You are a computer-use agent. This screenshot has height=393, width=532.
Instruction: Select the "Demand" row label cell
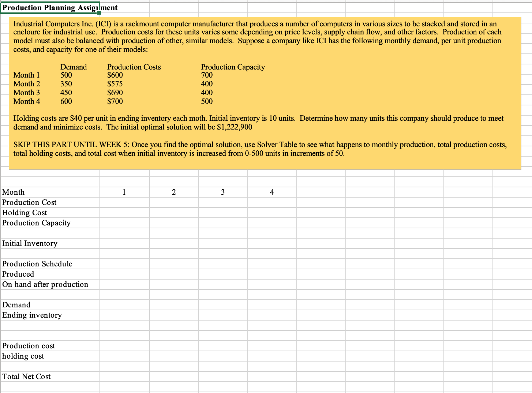(x=50, y=305)
